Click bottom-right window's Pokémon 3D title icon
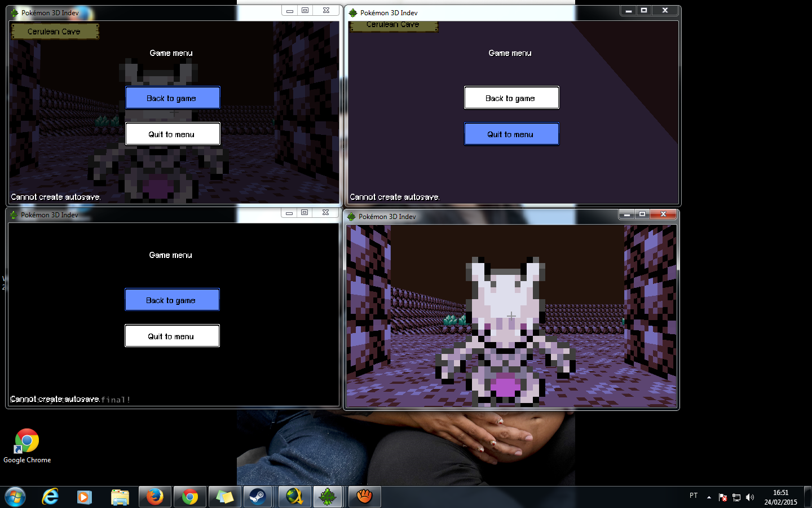The image size is (812, 508). (351, 216)
